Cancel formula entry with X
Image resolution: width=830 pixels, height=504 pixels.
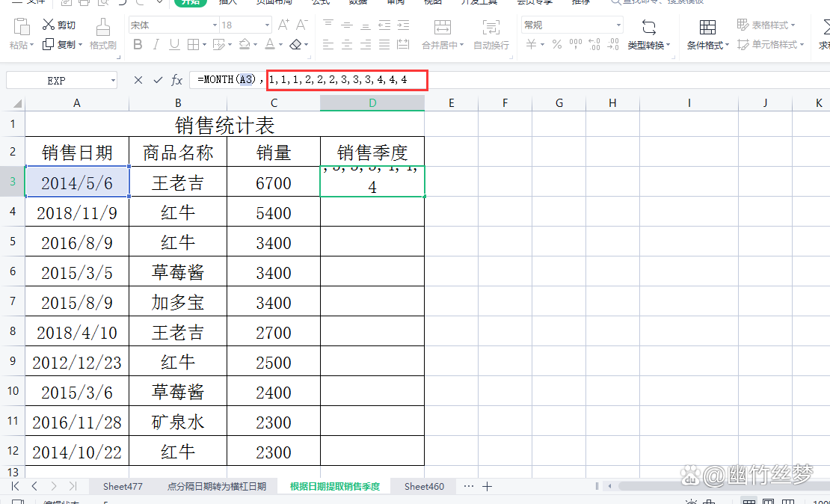point(138,80)
